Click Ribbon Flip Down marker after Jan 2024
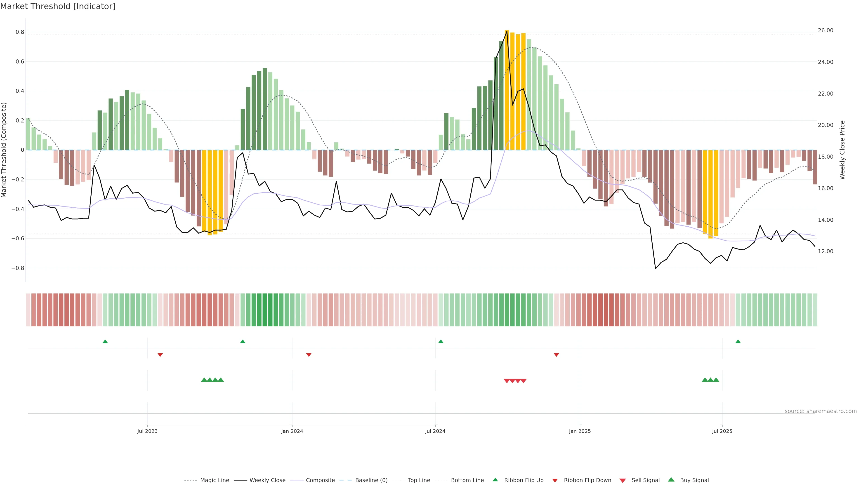 pyautogui.click(x=309, y=355)
